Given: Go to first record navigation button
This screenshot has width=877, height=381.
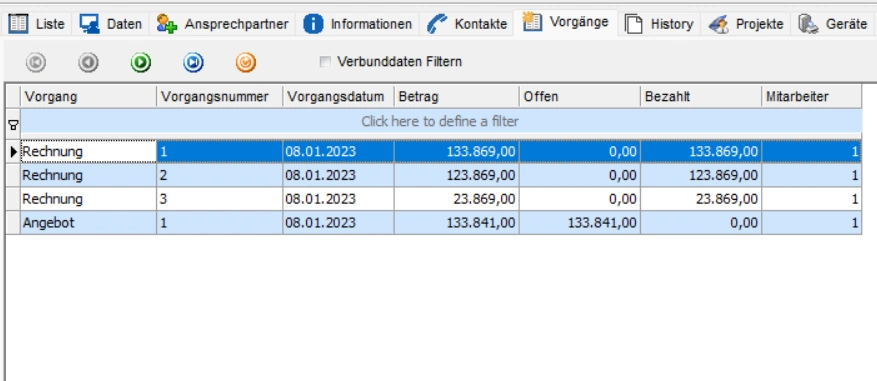Looking at the screenshot, I should pos(36,63).
